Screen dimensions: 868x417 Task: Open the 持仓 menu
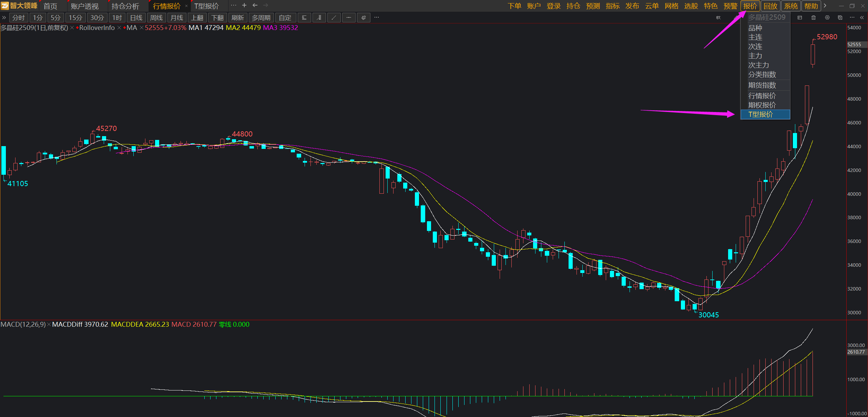click(x=573, y=6)
